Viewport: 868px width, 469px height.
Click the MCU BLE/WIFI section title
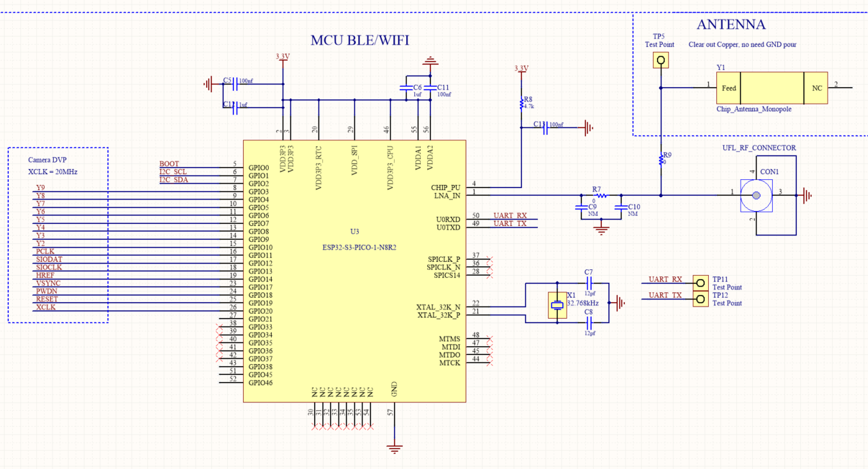coord(359,40)
